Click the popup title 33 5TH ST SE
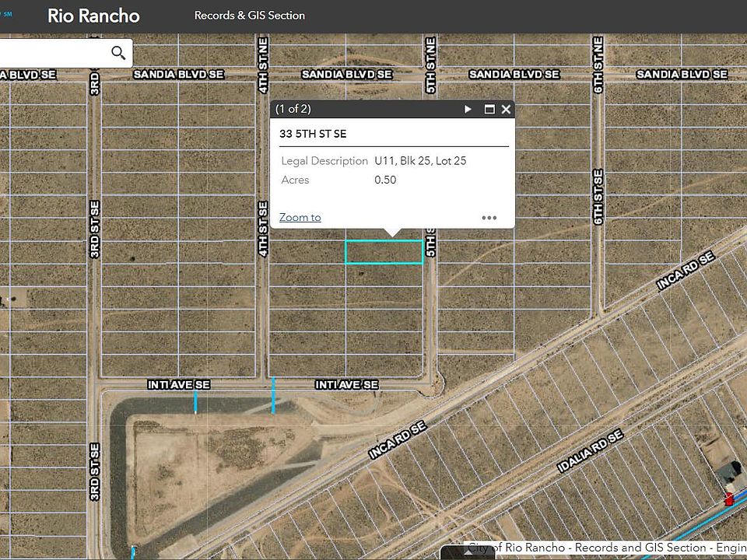This screenshot has width=747, height=560. (313, 134)
